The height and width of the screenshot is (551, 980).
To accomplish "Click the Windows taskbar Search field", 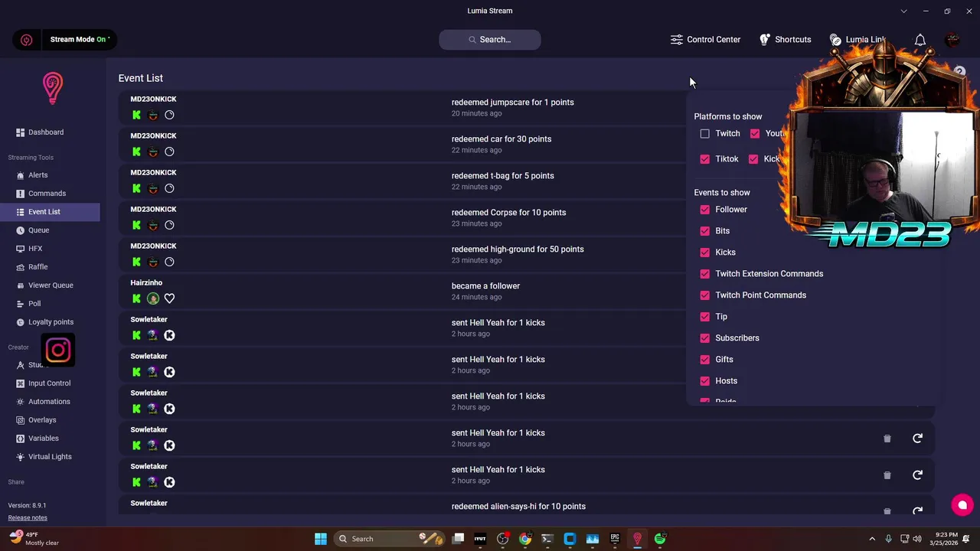I will 389,539.
